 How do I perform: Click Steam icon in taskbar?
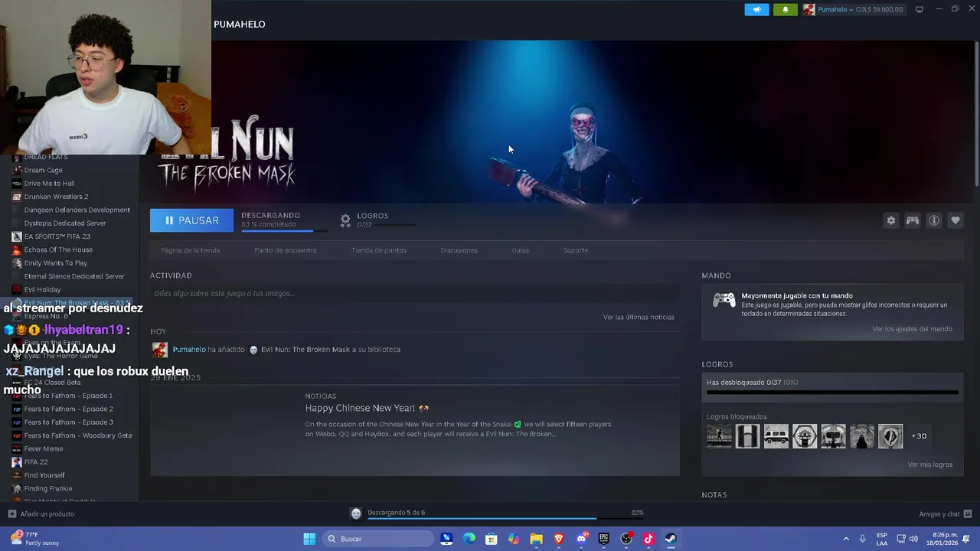[671, 539]
